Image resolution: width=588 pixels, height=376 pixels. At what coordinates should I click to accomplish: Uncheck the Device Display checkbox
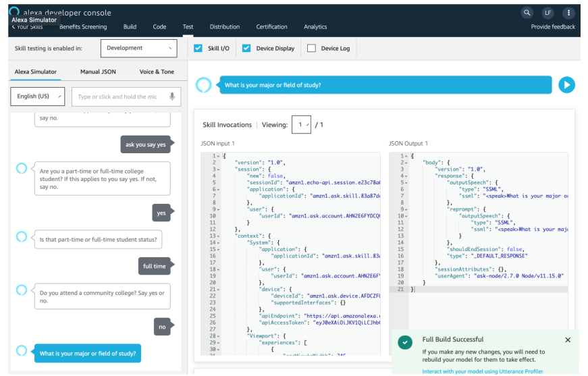click(x=246, y=49)
